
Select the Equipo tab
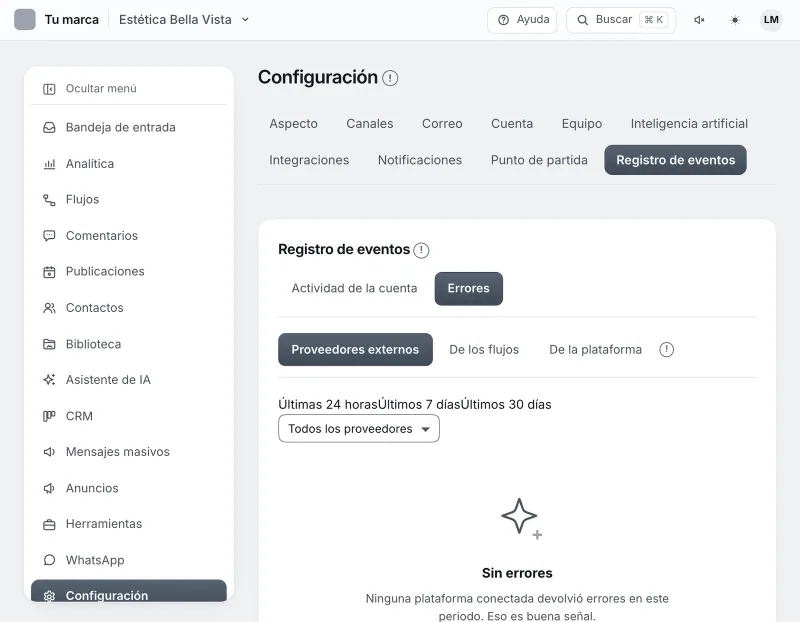pos(582,123)
